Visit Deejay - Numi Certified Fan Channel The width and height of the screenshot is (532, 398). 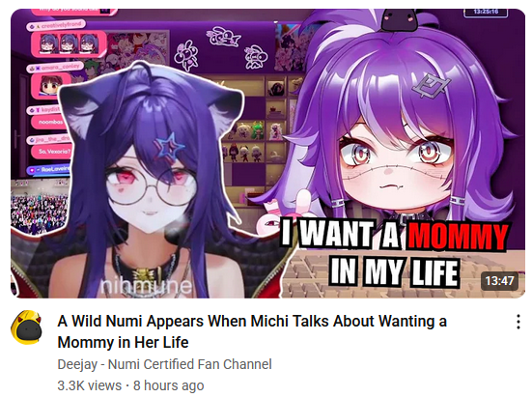click(x=164, y=364)
